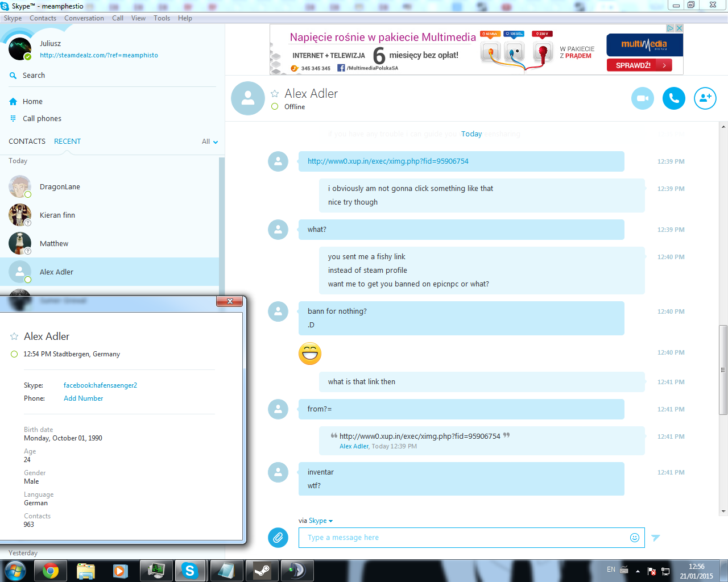The width and height of the screenshot is (728, 582).
Task: Open Steam from the taskbar
Action: coord(262,571)
